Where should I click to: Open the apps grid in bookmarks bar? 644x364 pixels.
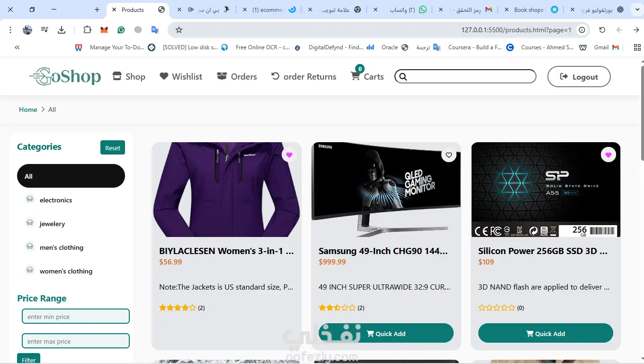click(637, 47)
